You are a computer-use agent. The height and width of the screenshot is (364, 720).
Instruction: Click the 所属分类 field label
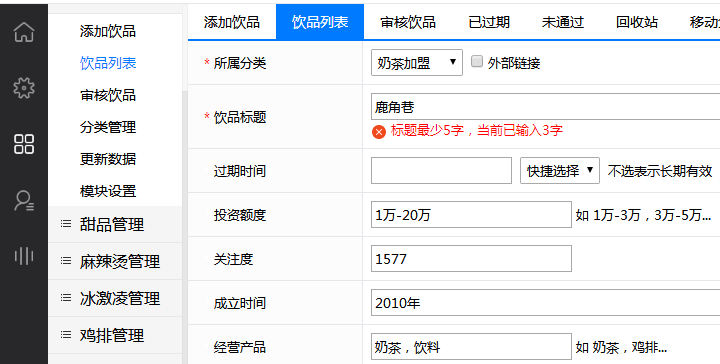coord(240,63)
